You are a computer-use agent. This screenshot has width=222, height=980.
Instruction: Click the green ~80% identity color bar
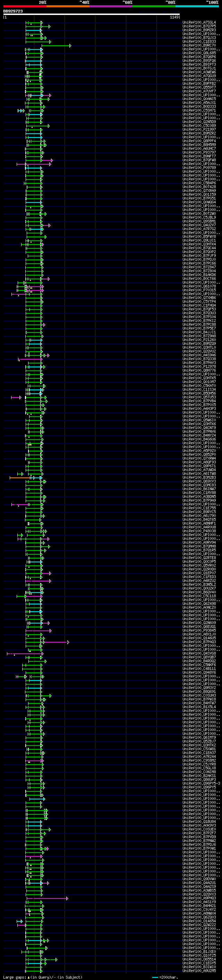click(154, 6)
